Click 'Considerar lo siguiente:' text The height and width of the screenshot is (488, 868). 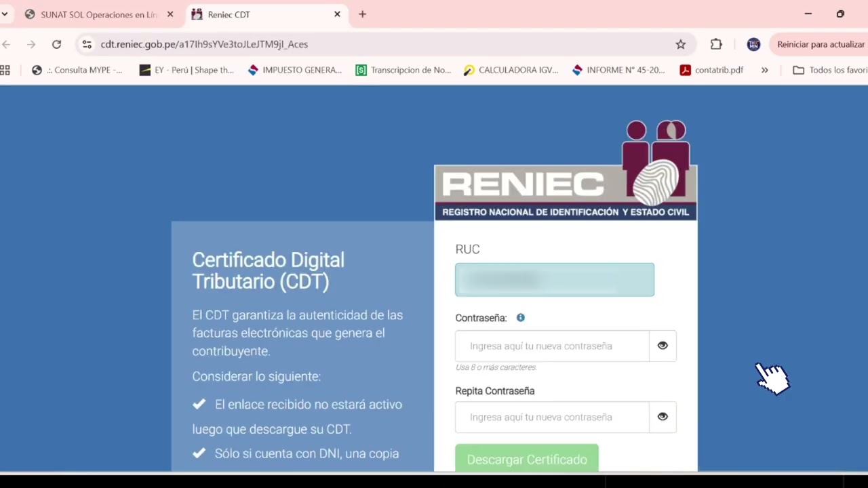point(256,376)
